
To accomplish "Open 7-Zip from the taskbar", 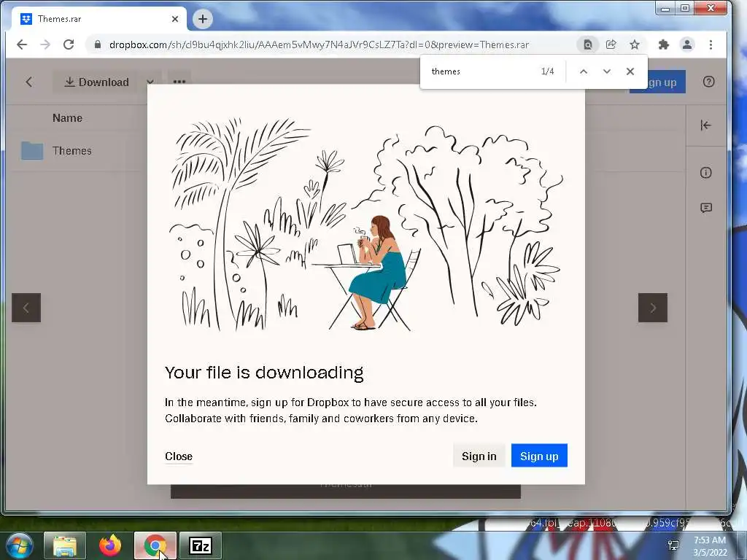I will pyautogui.click(x=201, y=545).
